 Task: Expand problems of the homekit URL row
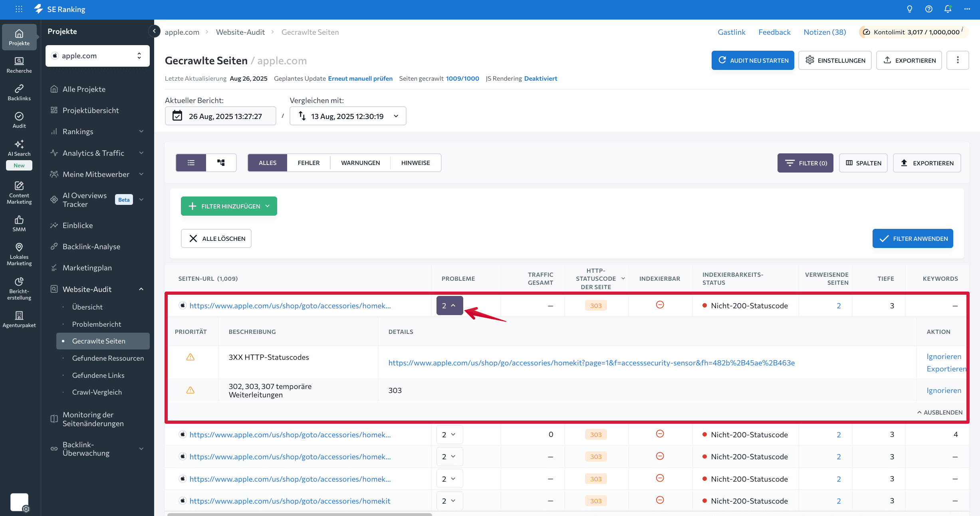(450, 501)
